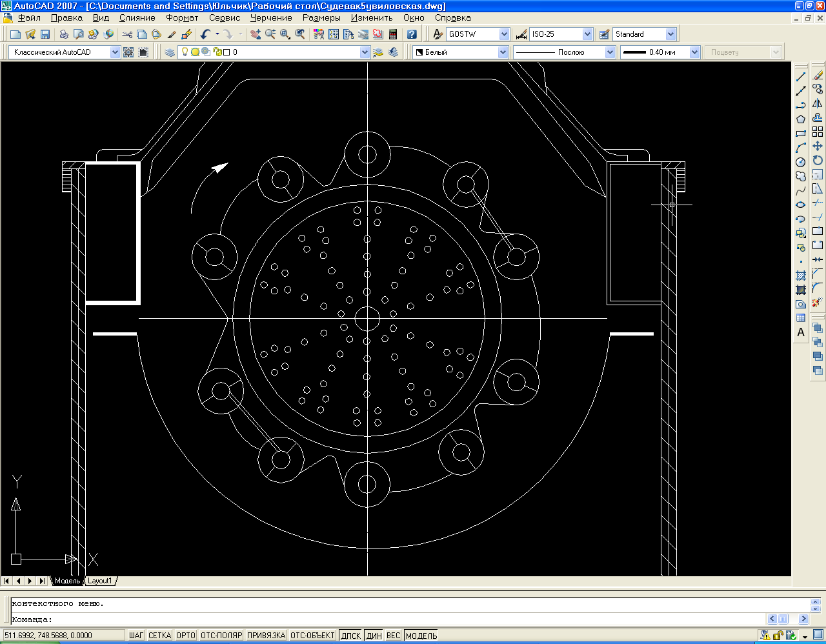The image size is (826, 644).
Task: Click the ШАГ snap button
Action: [136, 636]
